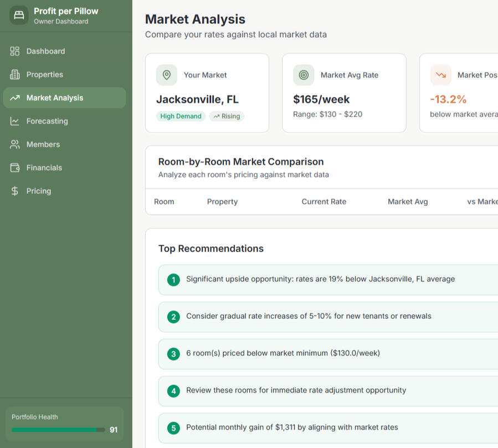Select the High Demand badge
Viewport: 498px width, 448px height.
pyautogui.click(x=181, y=116)
